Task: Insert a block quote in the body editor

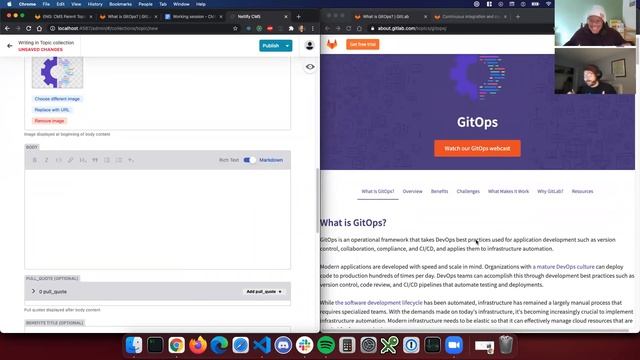Action: (x=95, y=160)
